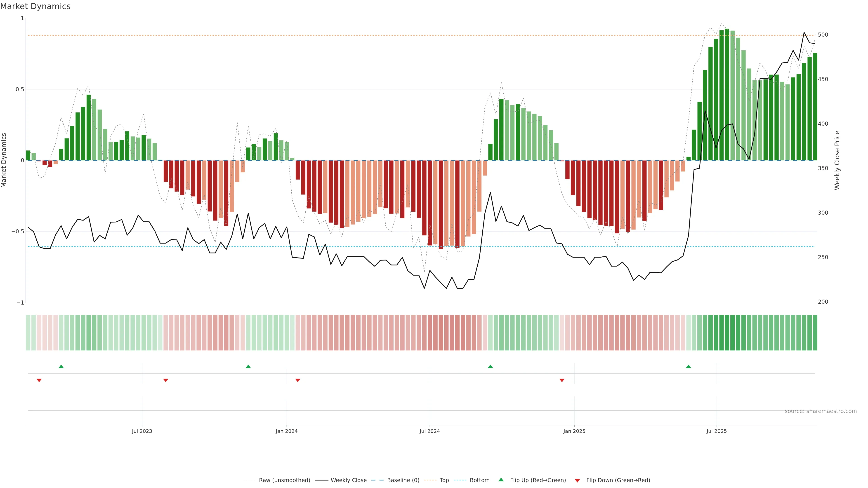Click the first red flip-down triangle marker
Image resolution: width=868 pixels, height=488 pixels.
coord(39,380)
